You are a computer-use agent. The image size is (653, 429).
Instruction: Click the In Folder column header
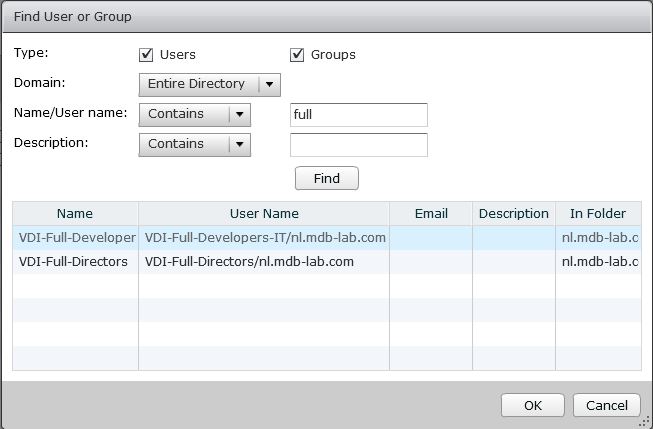coord(598,213)
